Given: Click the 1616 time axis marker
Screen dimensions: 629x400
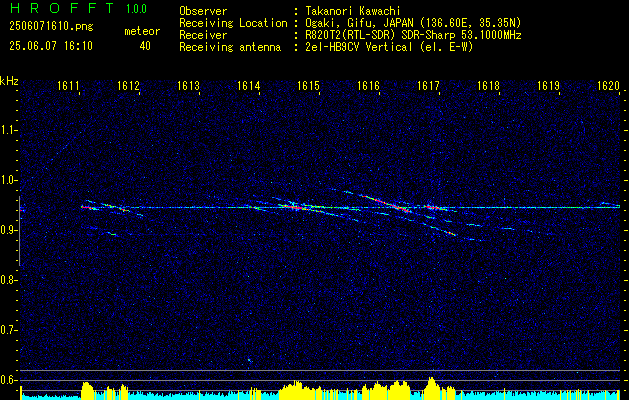Looking at the screenshot, I should (x=368, y=85).
